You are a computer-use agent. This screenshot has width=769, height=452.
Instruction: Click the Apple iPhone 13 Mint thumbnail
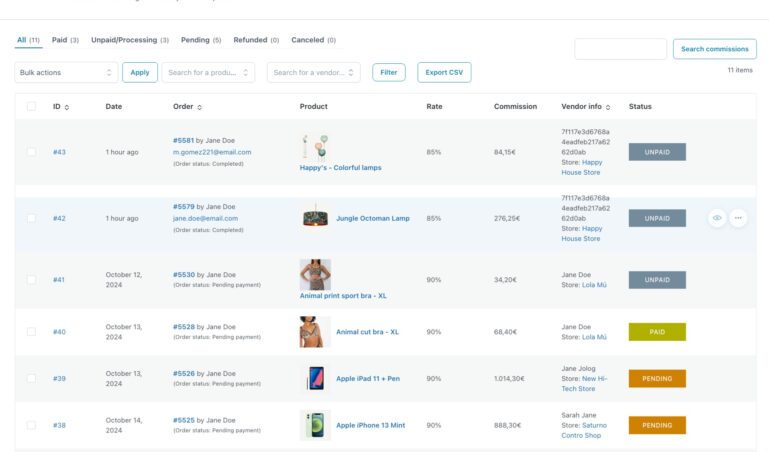(x=315, y=425)
